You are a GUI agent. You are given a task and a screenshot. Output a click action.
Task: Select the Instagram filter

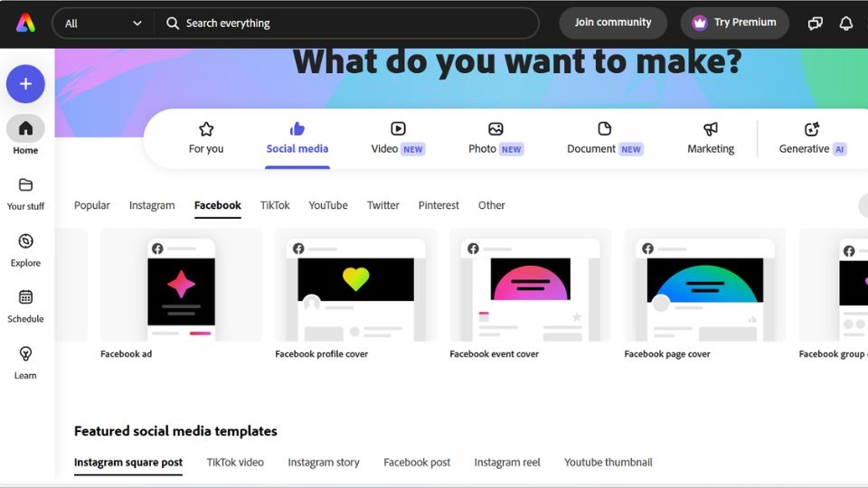(x=152, y=205)
